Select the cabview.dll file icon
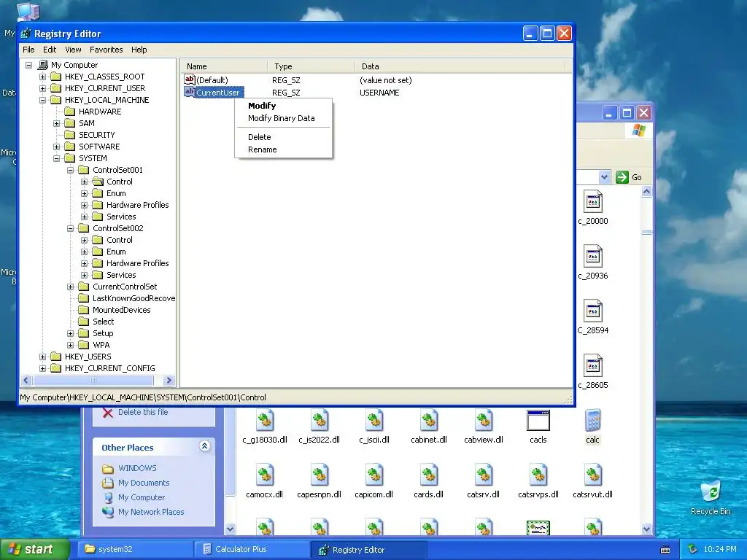 click(484, 421)
